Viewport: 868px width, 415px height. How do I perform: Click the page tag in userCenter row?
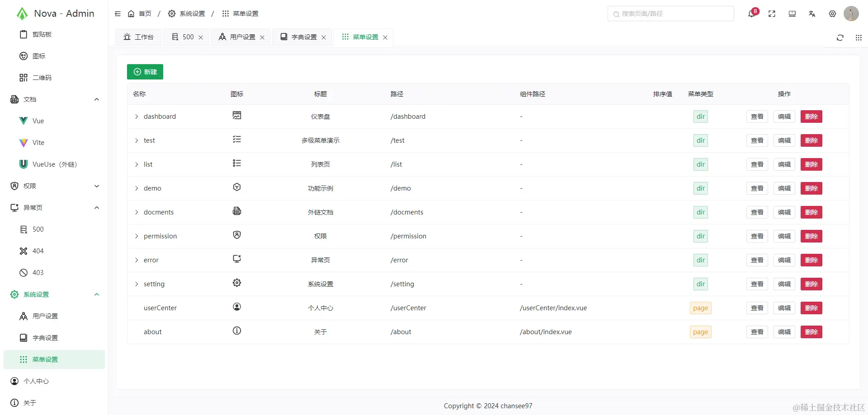[701, 308]
